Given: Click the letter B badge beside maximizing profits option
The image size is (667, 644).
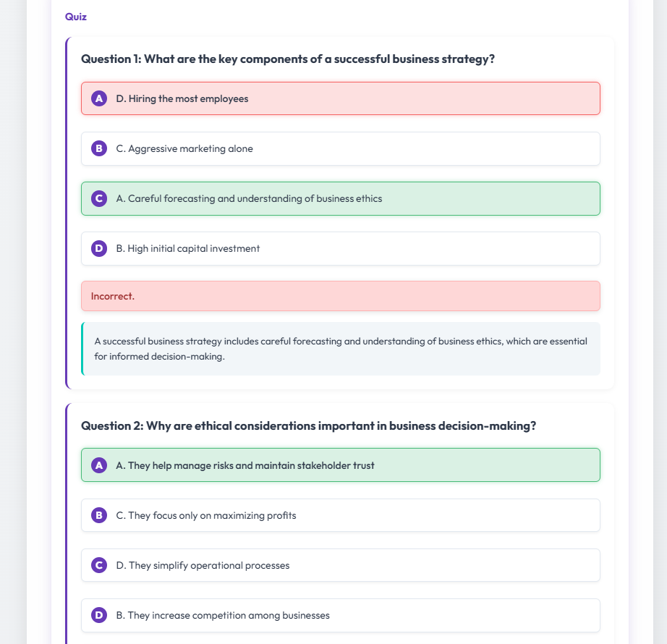Looking at the screenshot, I should click(x=99, y=515).
